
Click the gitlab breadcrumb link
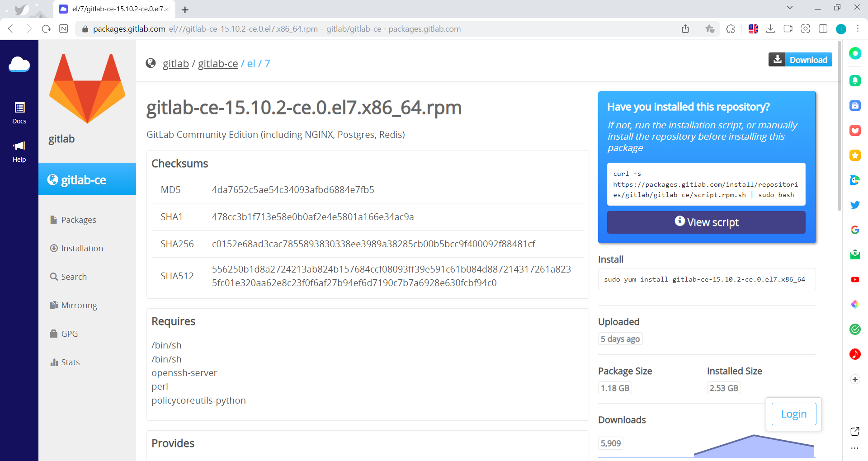(x=176, y=64)
